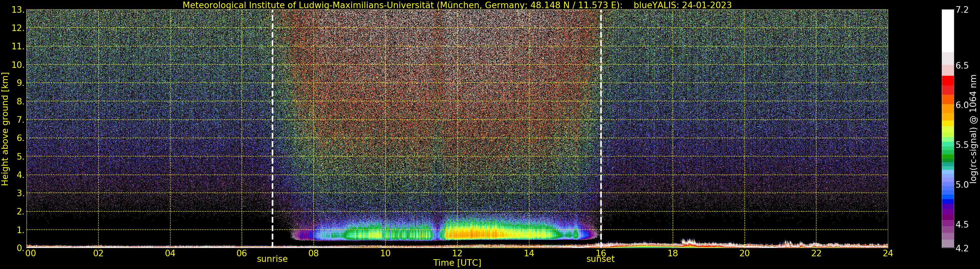Click the time axis tick "12"
This screenshot has width=980, height=269.
[457, 253]
